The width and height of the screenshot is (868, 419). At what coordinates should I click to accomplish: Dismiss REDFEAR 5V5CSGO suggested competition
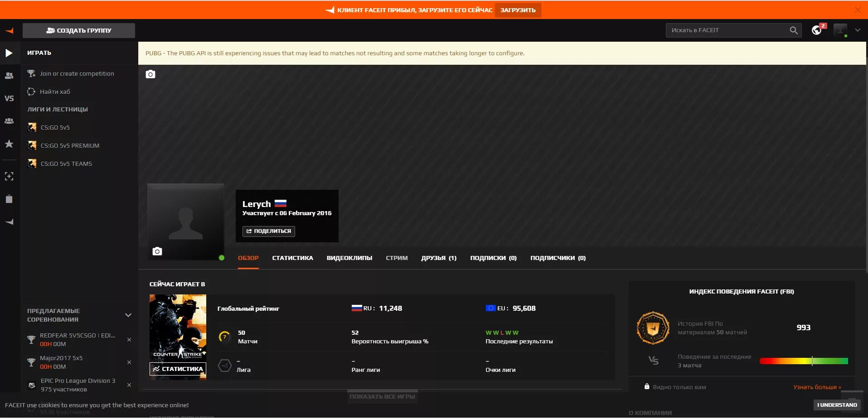click(129, 340)
